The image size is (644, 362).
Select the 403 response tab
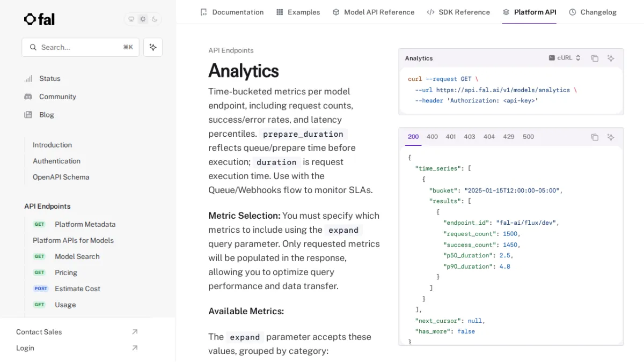470,137
